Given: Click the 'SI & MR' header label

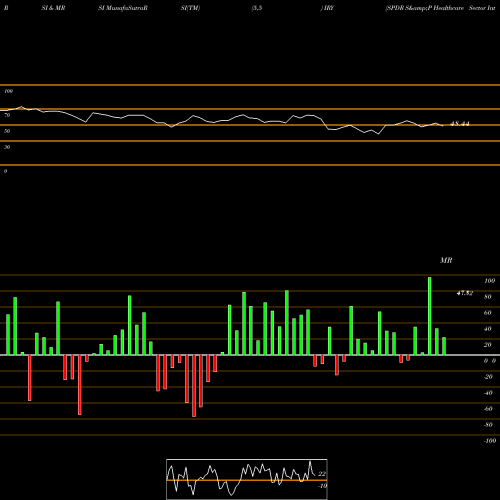Looking at the screenshot, I should coord(53,8).
